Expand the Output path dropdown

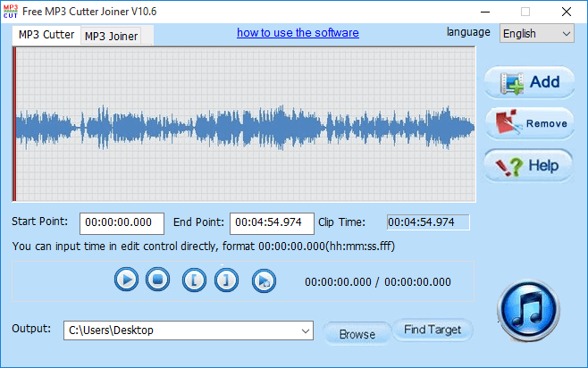[x=306, y=330]
